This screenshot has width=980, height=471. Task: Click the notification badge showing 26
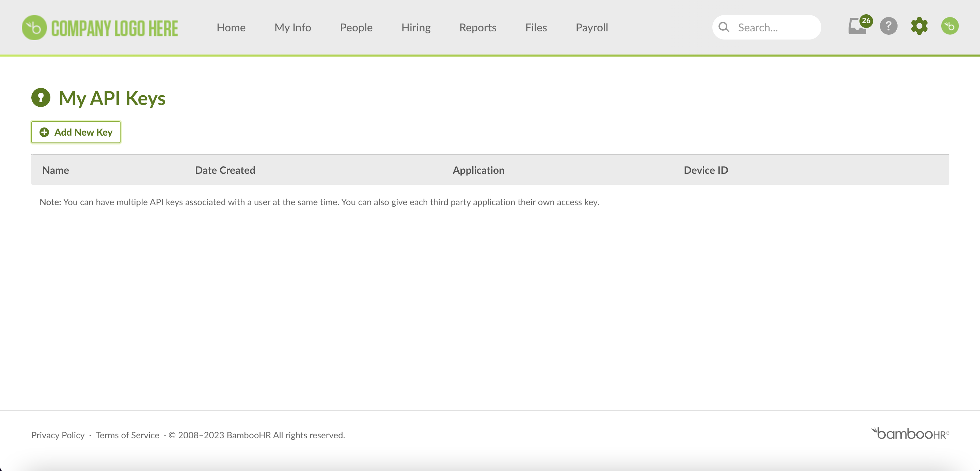pos(867,20)
